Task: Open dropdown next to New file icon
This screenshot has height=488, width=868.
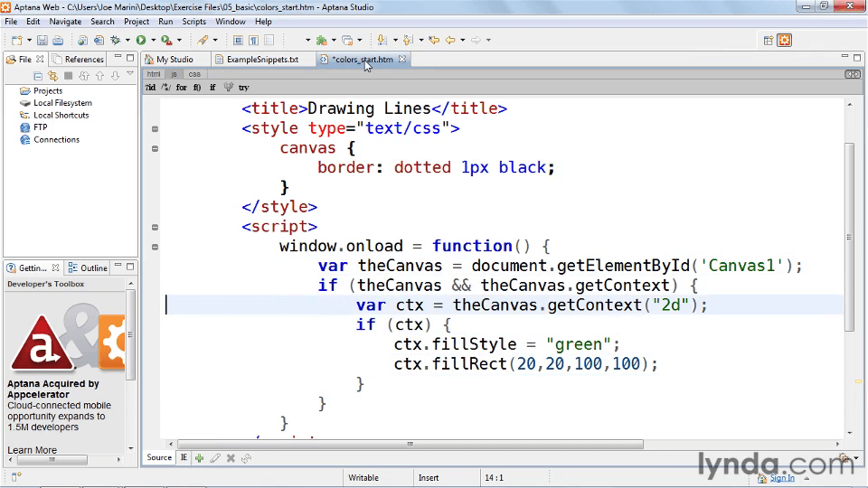Action: coord(29,41)
